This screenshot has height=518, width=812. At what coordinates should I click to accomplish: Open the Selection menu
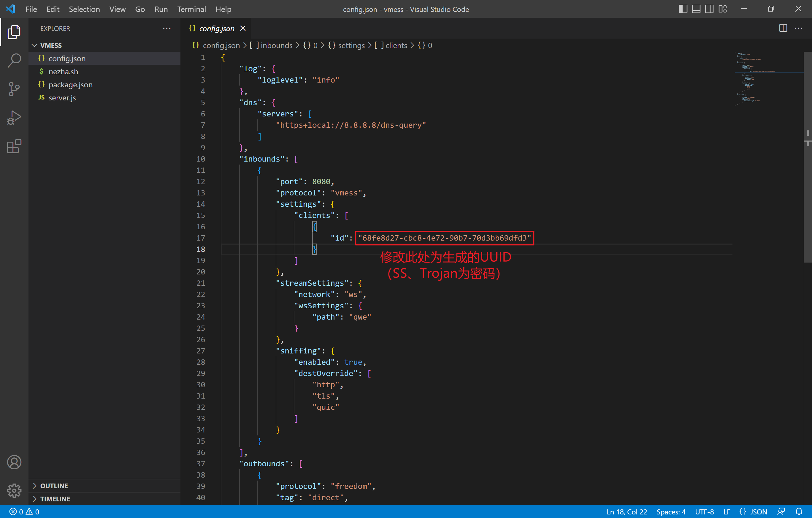tap(84, 9)
